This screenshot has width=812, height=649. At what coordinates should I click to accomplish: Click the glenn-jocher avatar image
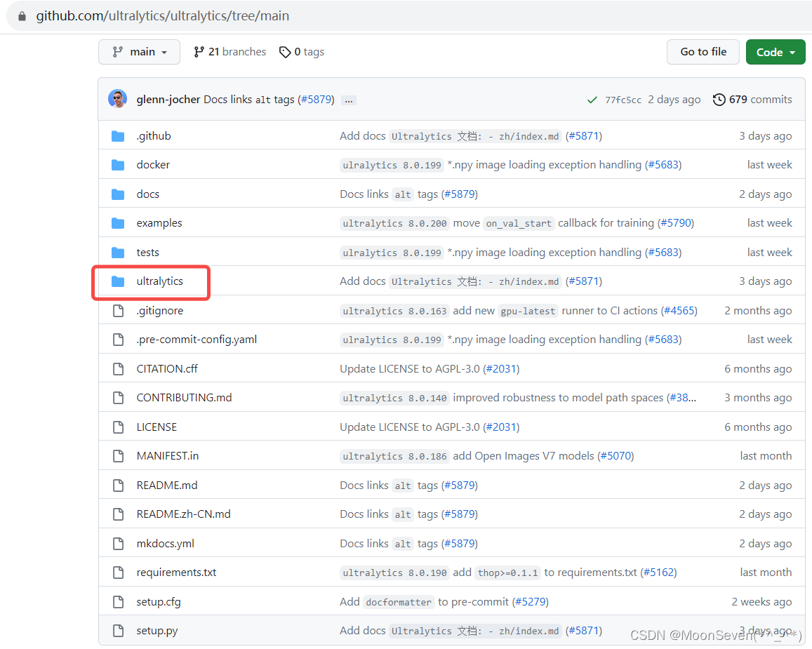click(x=117, y=98)
